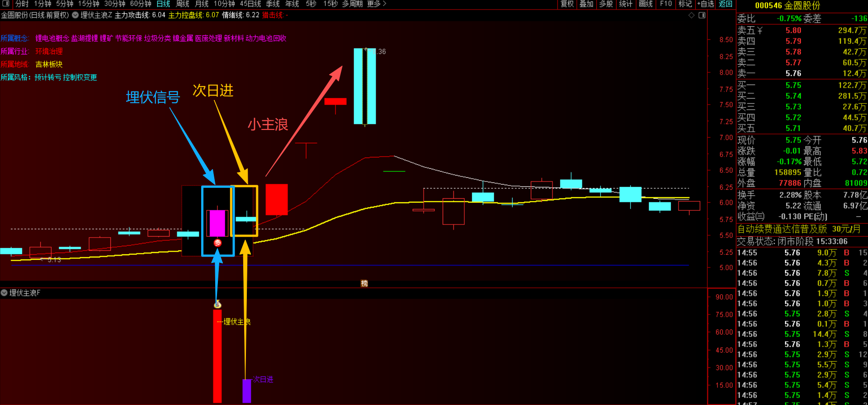Click the 榜 ranking badge below the chart
This screenshot has width=868, height=405.
tap(364, 283)
